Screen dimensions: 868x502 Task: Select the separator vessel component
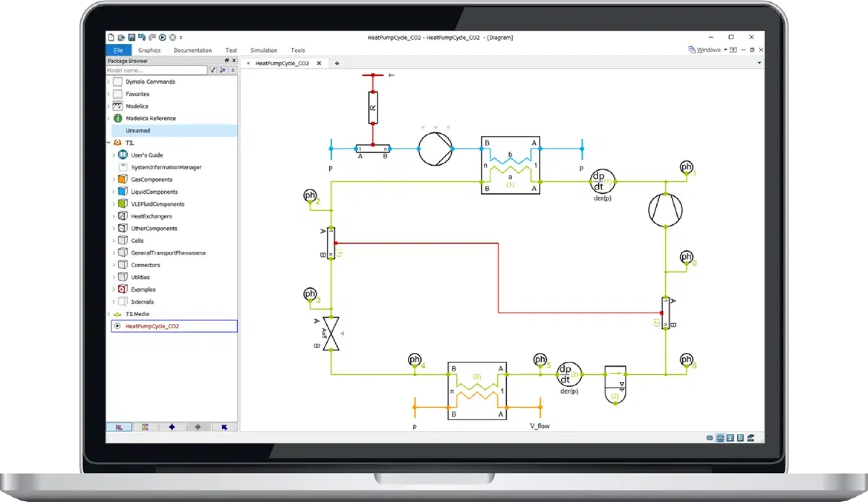coord(615,385)
